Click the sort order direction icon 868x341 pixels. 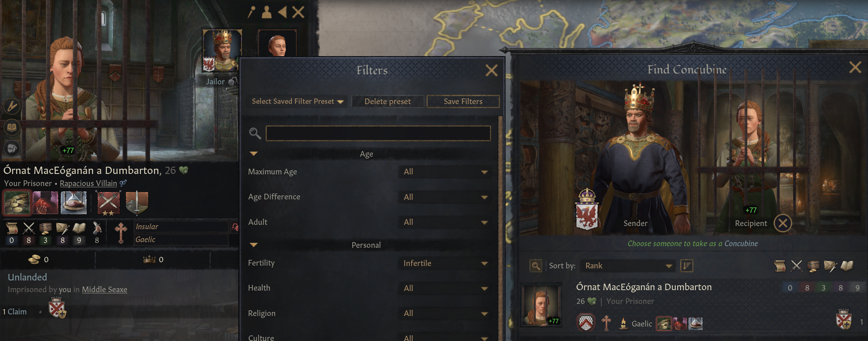pyautogui.click(x=687, y=266)
